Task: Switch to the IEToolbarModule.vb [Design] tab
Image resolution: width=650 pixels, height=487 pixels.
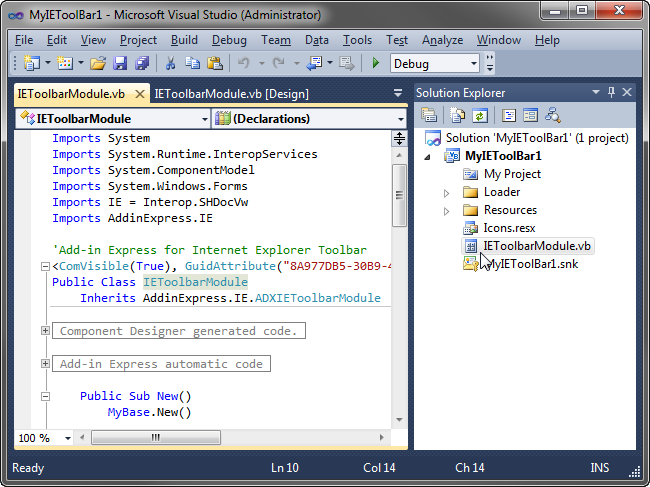Action: point(231,94)
